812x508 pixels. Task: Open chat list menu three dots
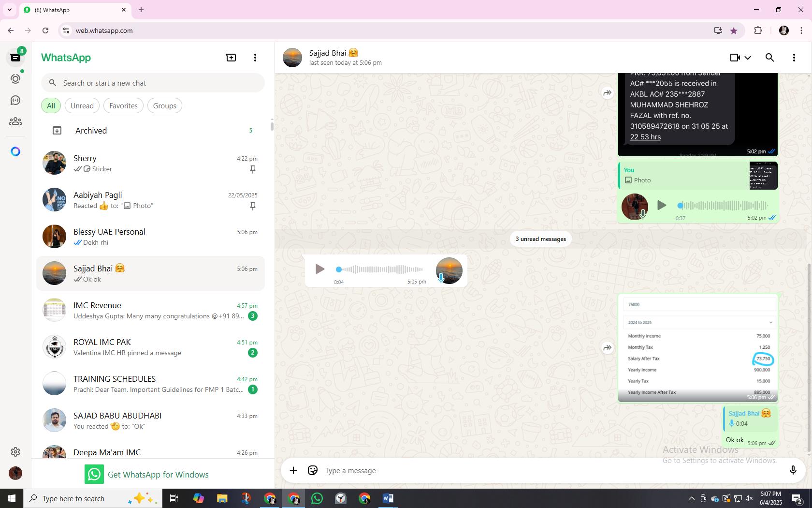click(255, 58)
